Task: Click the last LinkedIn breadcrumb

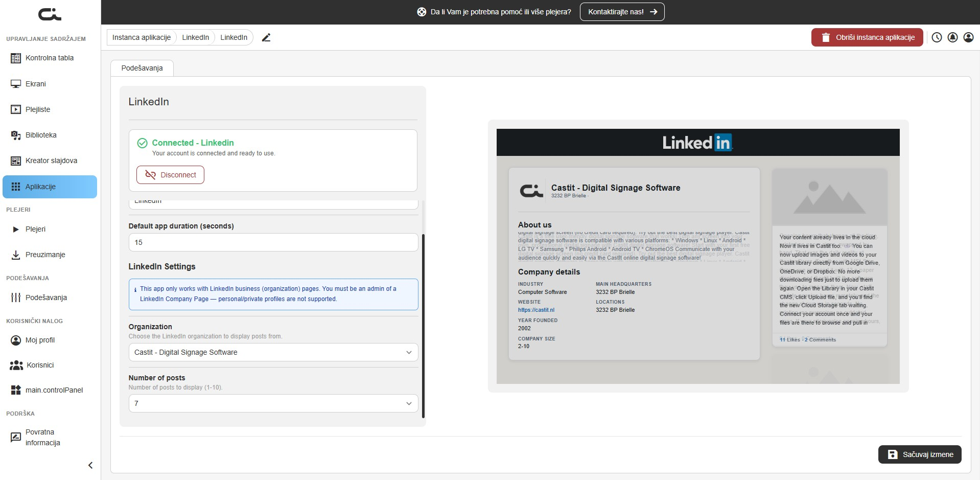Action: [234, 37]
